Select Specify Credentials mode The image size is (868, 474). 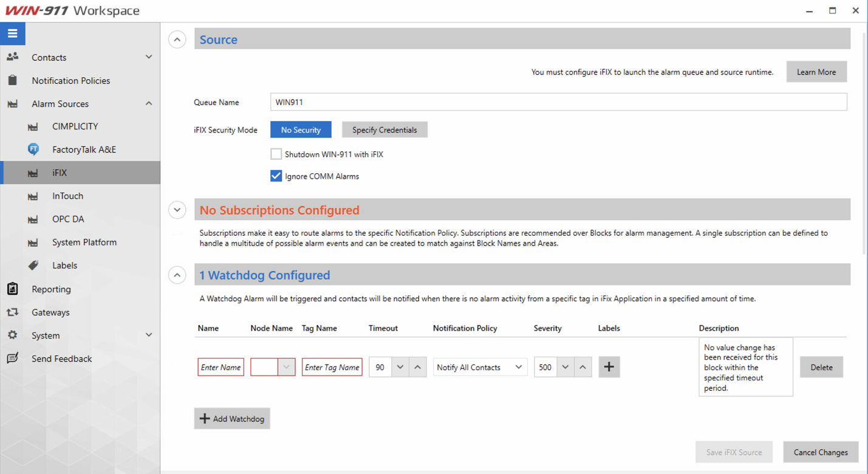tap(384, 130)
